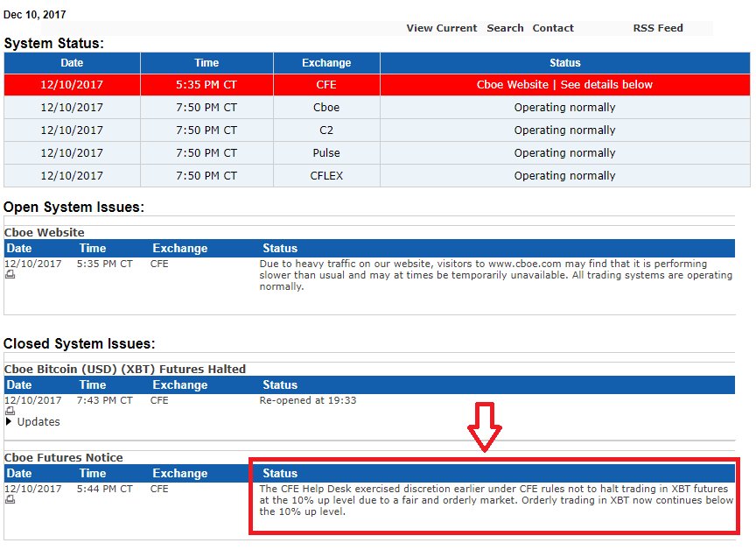Click Time header in XBT Futures Halted table

click(92, 384)
